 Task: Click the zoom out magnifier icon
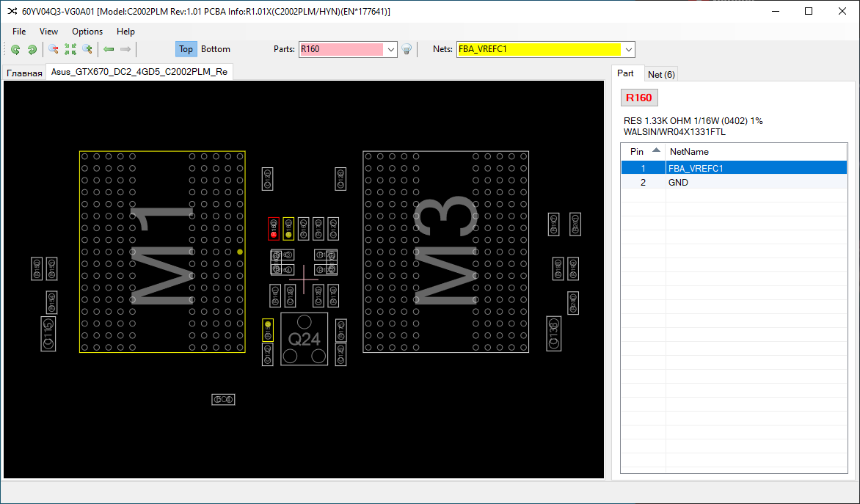(54, 50)
